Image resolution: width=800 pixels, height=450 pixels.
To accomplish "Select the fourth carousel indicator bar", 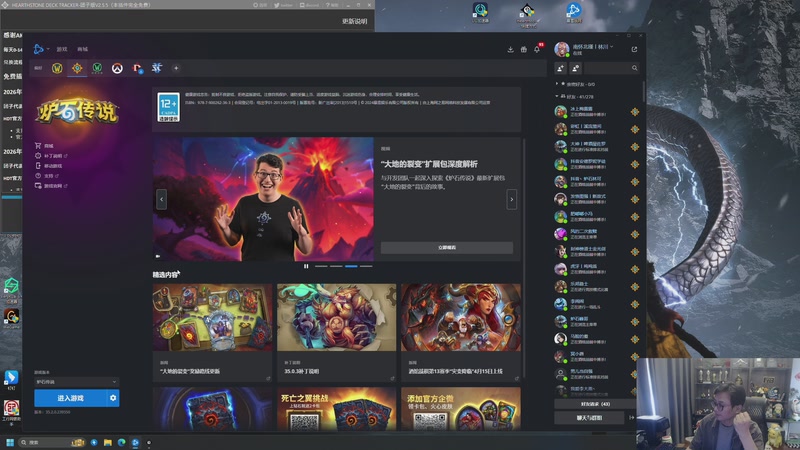I will click(366, 266).
